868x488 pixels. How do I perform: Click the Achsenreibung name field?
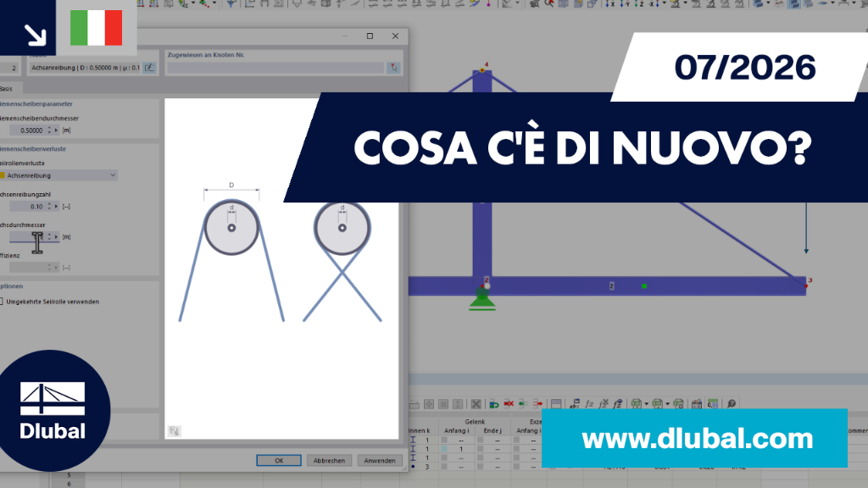86,68
